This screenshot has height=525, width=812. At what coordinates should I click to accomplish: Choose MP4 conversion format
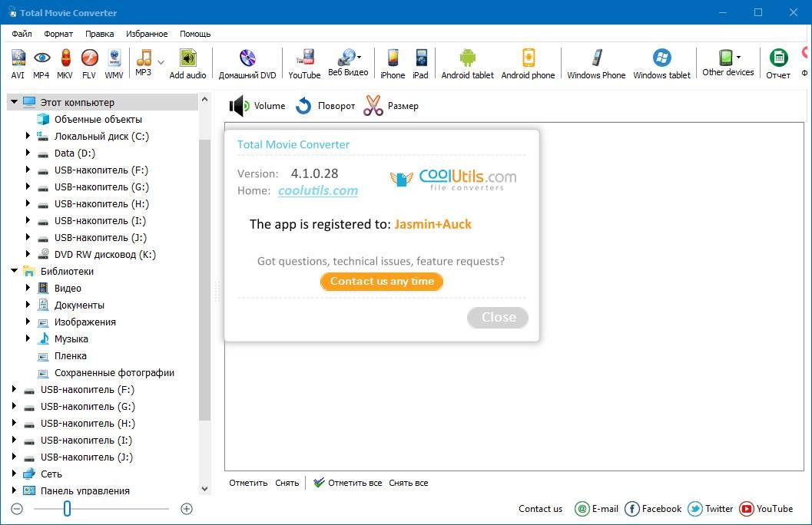[x=41, y=64]
